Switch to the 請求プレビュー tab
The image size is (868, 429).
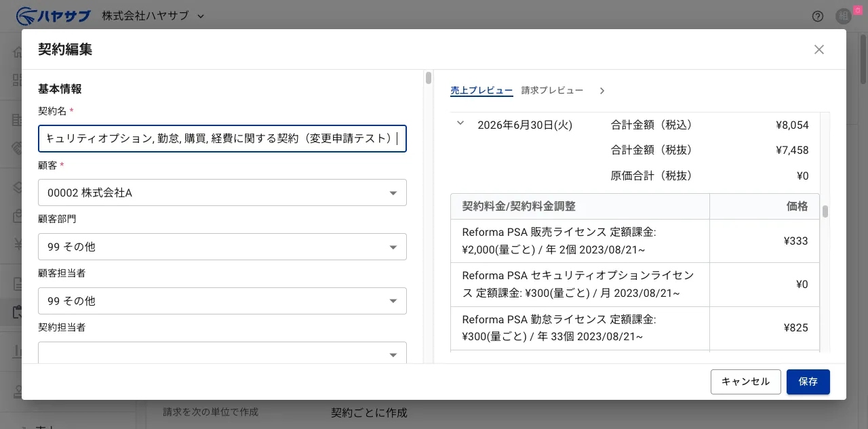click(x=552, y=90)
